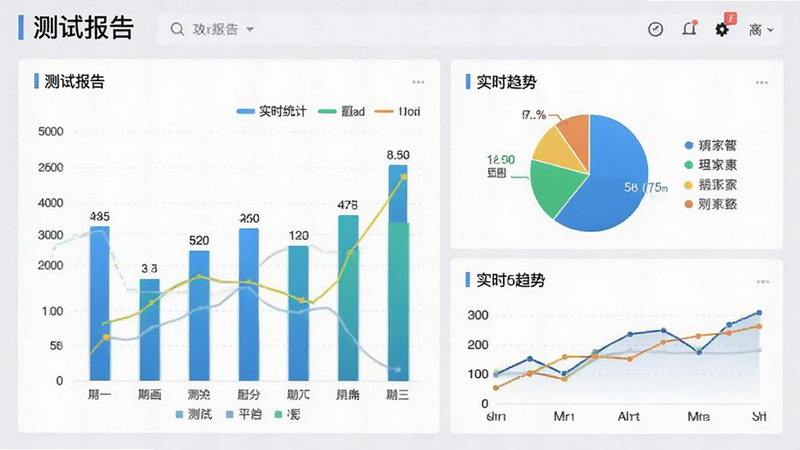Click the tallest bar labeled 8.50
Screen dimensions: 800x450
[x=398, y=273]
